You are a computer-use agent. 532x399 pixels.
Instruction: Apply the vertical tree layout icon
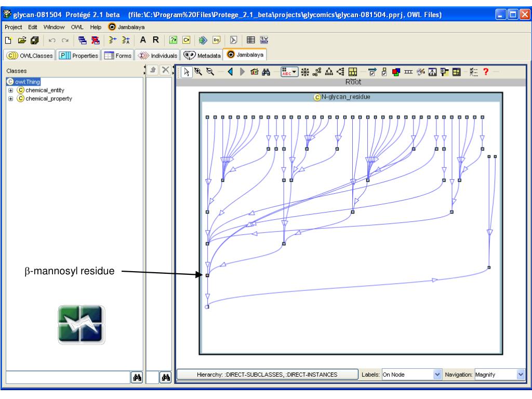pos(329,72)
